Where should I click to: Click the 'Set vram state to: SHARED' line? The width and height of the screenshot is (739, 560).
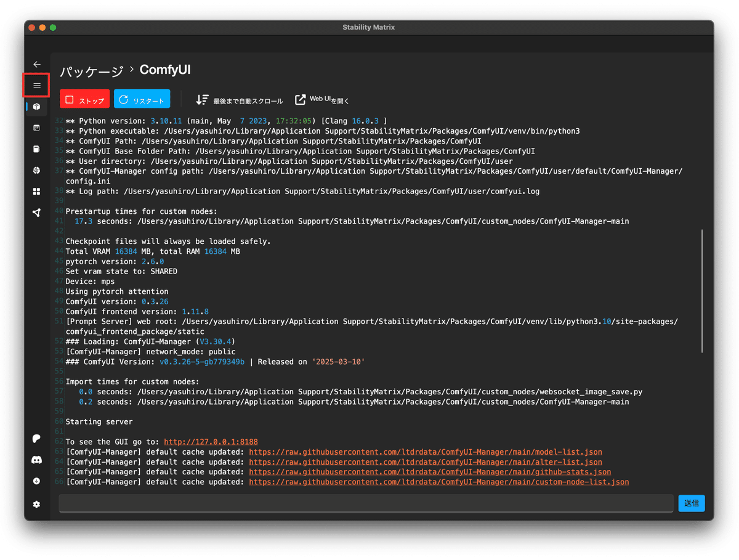[x=121, y=272]
